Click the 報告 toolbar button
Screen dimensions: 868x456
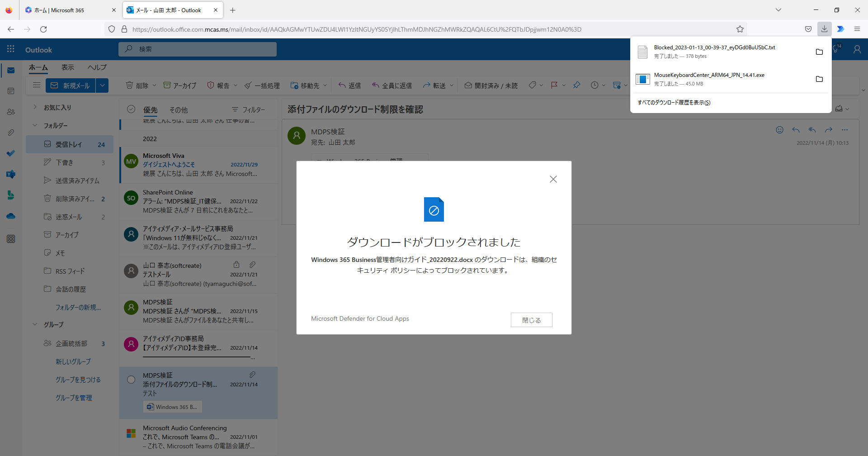coord(218,85)
